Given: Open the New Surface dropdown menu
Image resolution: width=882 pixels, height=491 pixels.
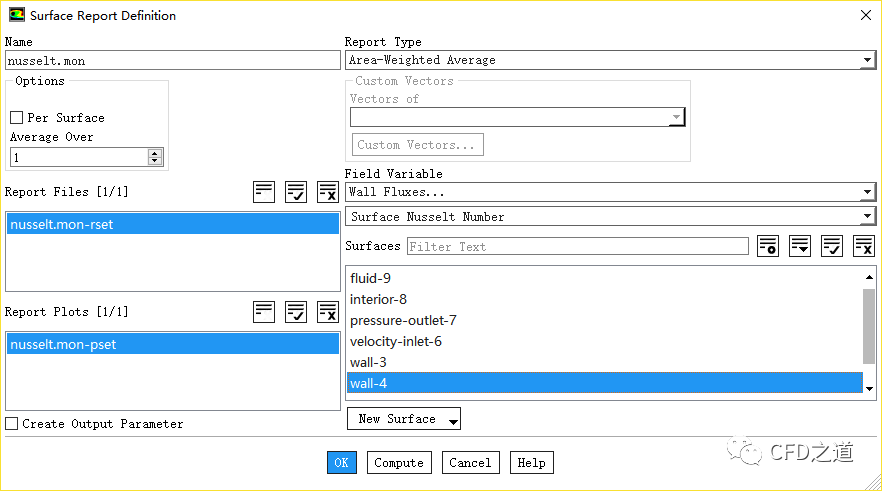Looking at the screenshot, I should [404, 419].
